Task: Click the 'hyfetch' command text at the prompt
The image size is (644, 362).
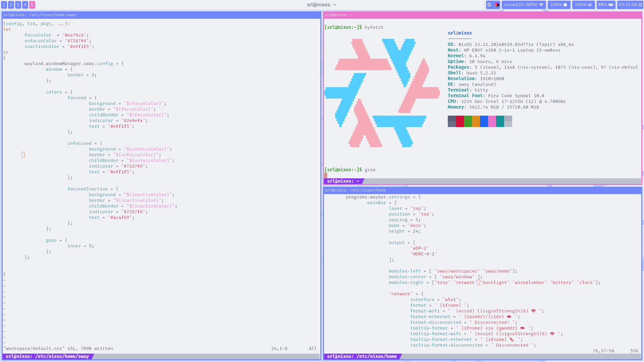Action: pyautogui.click(x=374, y=27)
